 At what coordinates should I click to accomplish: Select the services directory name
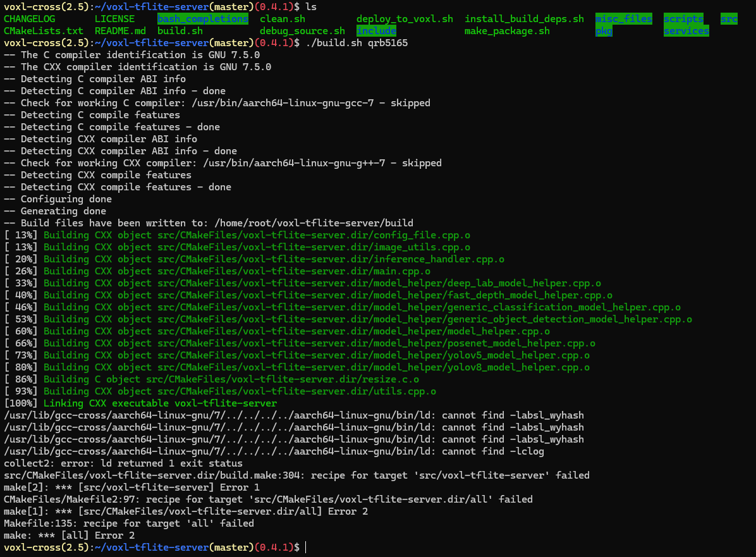point(686,31)
